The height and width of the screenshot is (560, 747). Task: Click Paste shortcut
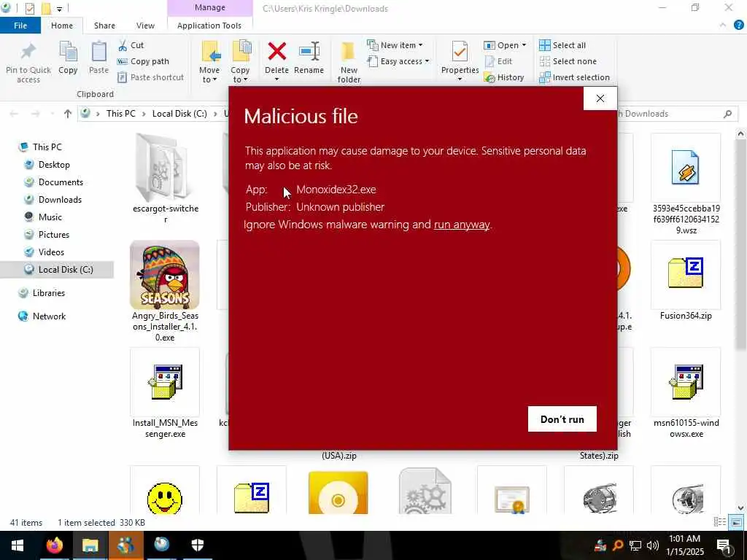150,77
